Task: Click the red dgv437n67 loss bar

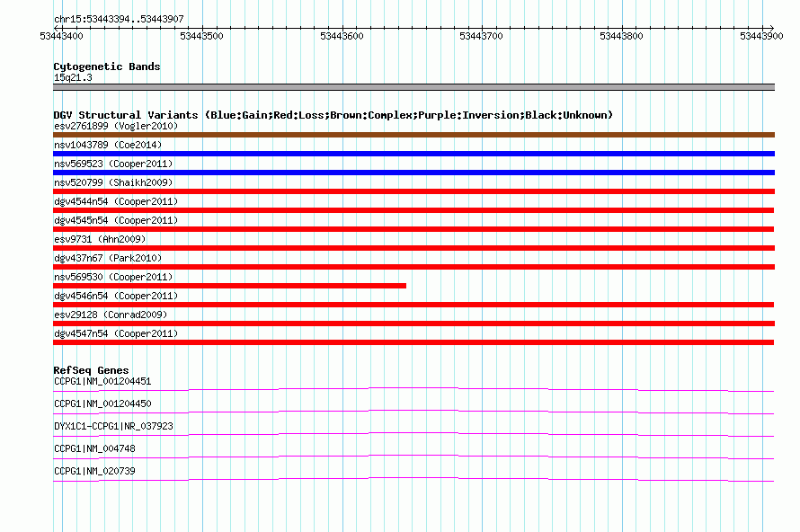Action: point(413,267)
